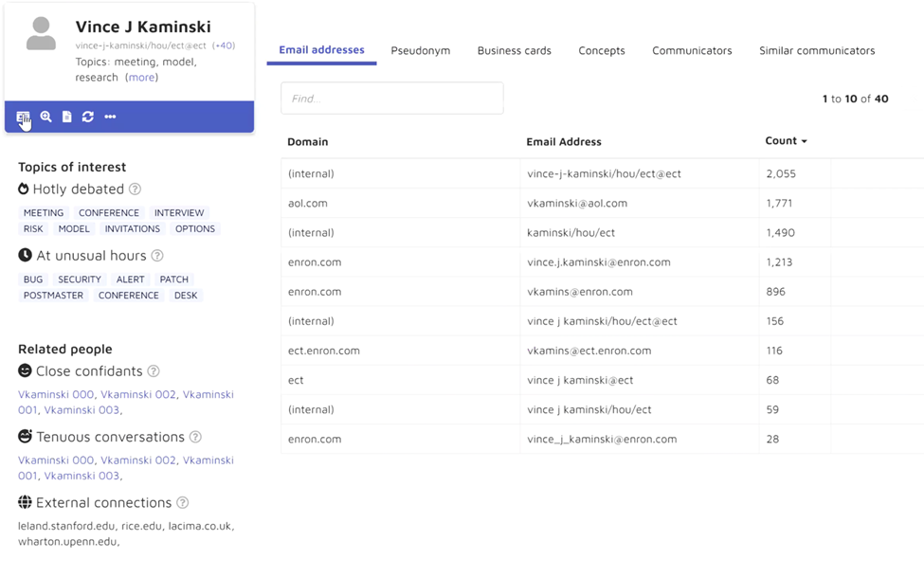Click the Find search input field

(392, 99)
